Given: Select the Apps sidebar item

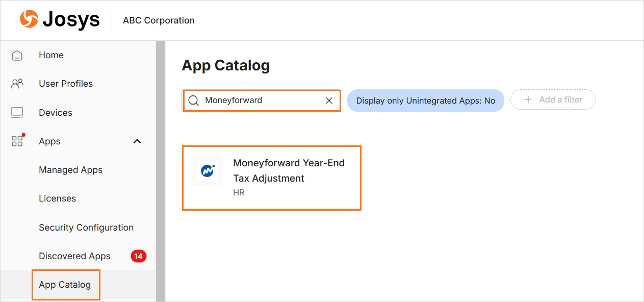Looking at the screenshot, I should coord(49,141).
